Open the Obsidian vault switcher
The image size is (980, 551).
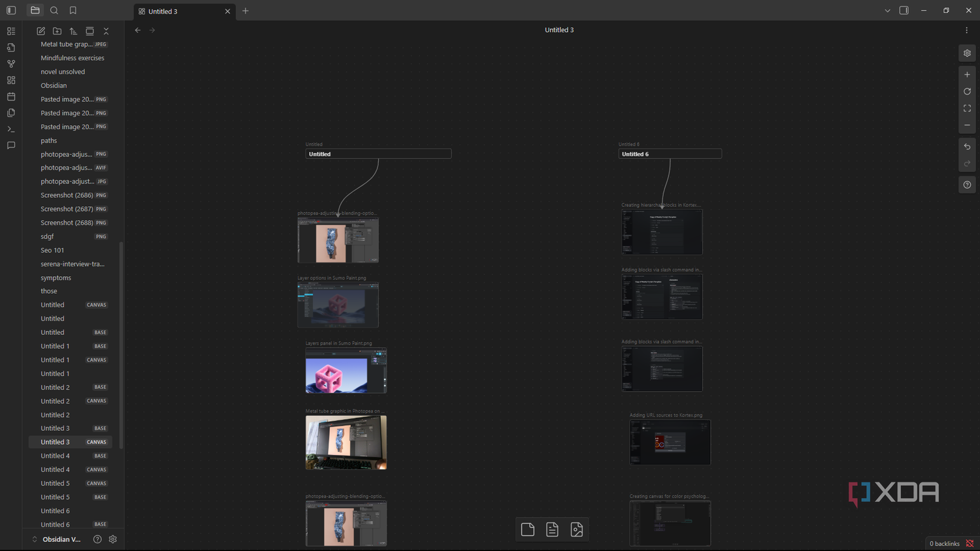[56, 539]
